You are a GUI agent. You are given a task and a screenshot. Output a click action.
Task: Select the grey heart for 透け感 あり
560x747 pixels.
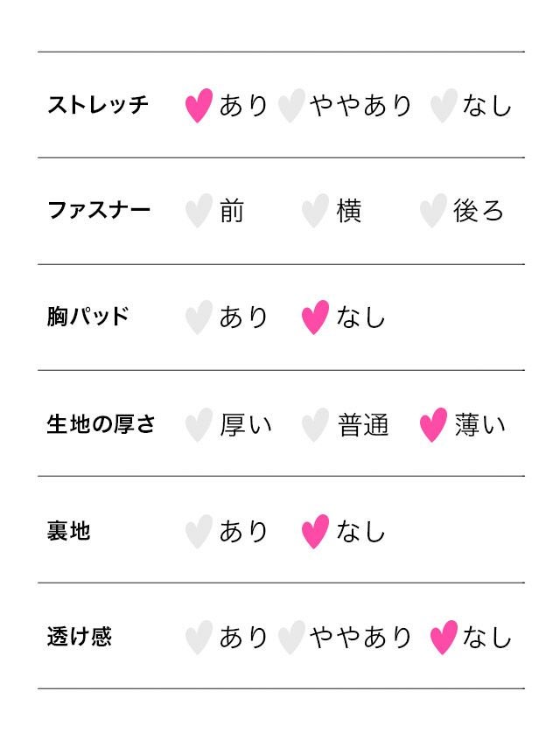[199, 638]
